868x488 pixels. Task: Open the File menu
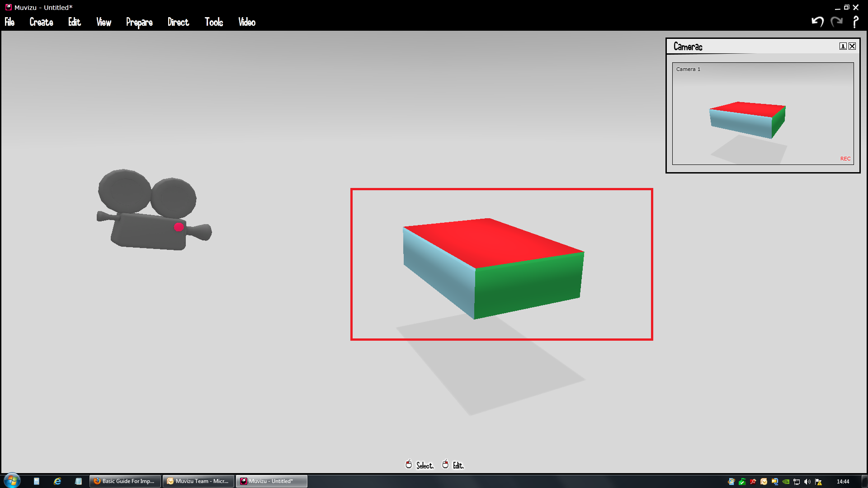pos(9,22)
